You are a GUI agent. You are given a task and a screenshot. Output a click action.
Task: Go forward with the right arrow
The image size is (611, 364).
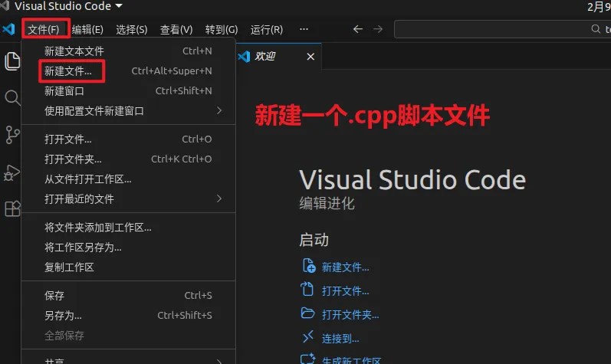pyautogui.click(x=378, y=29)
